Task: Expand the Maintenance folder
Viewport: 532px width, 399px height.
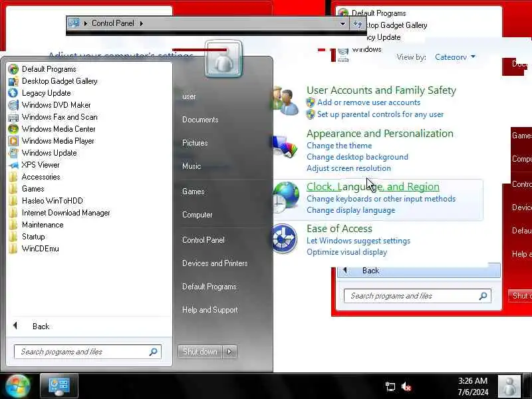Action: point(43,225)
